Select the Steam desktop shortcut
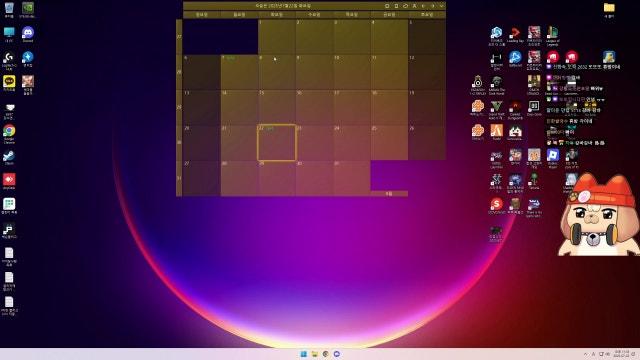640x360 pixels. pyautogui.click(x=9, y=157)
